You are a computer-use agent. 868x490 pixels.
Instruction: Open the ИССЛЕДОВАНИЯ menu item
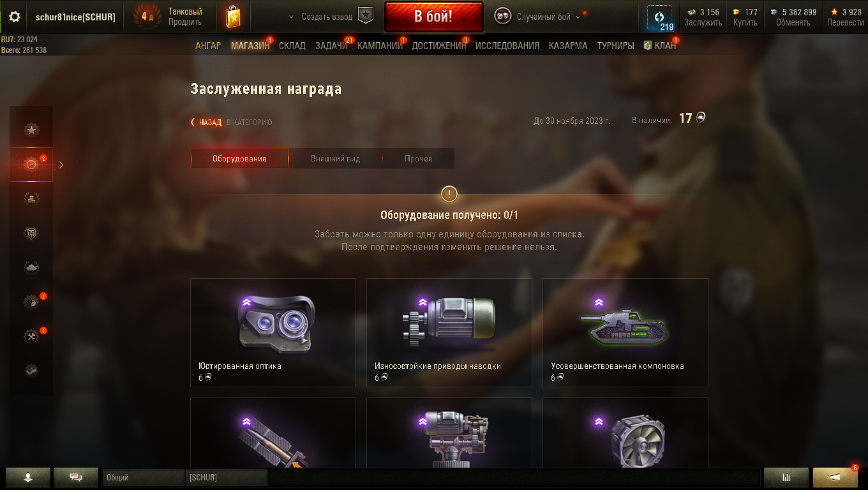[507, 46]
